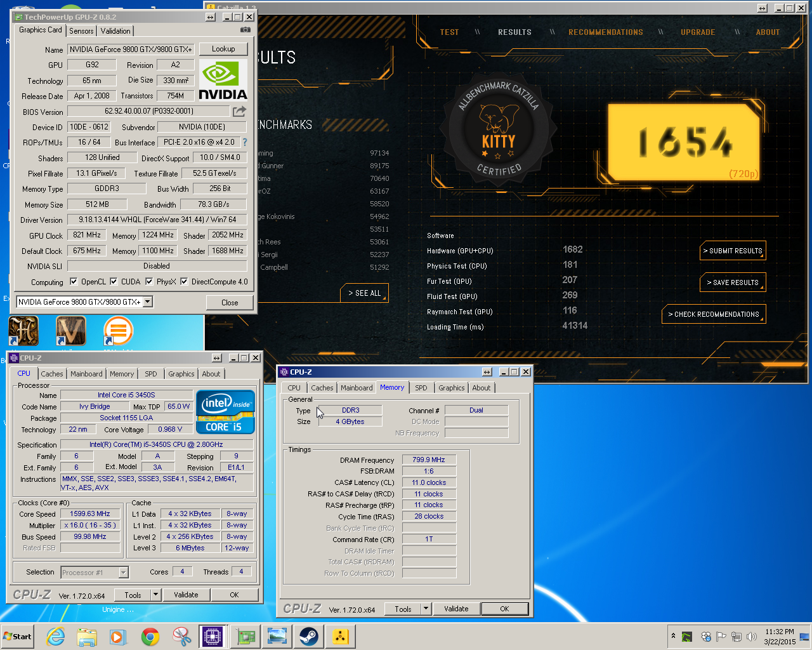This screenshot has height=650, width=812.
Task: Open Google Chrome from the taskbar
Action: [x=150, y=637]
